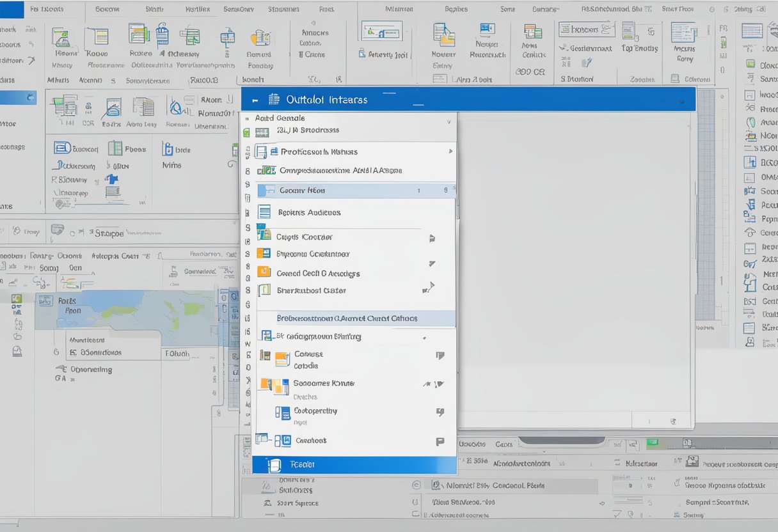Screen dimensions: 778x532
Task: Toggle the flag beside the Courses menu entry
Action: tap(440, 356)
